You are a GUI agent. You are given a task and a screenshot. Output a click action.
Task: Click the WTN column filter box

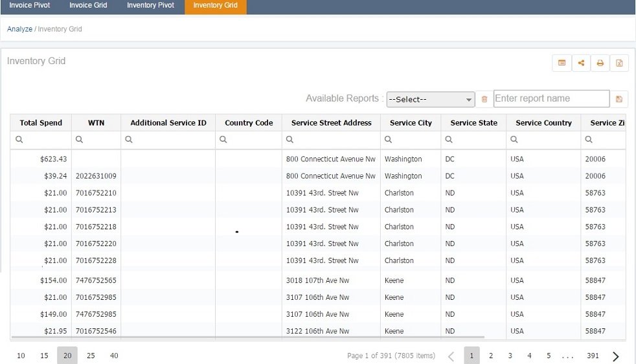coord(96,139)
